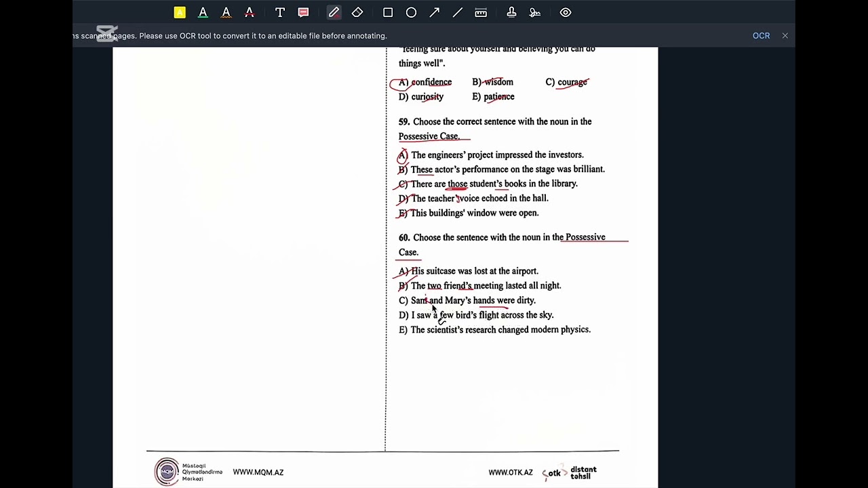Open the Stamp tool

[511, 12]
